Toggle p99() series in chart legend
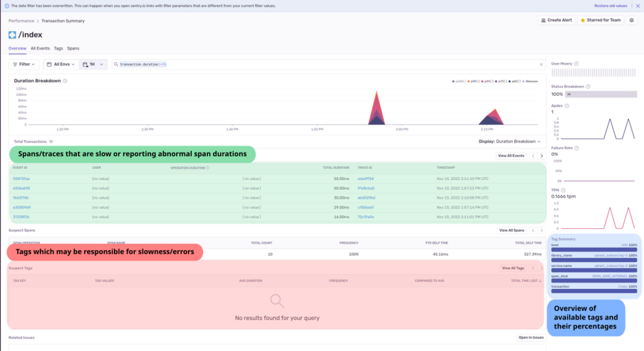Screen dimensions: 644x351 474,81
